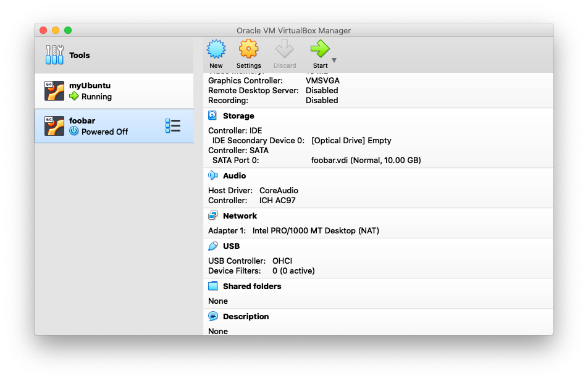
Task: Click the Recording Disabled value
Action: click(x=322, y=101)
